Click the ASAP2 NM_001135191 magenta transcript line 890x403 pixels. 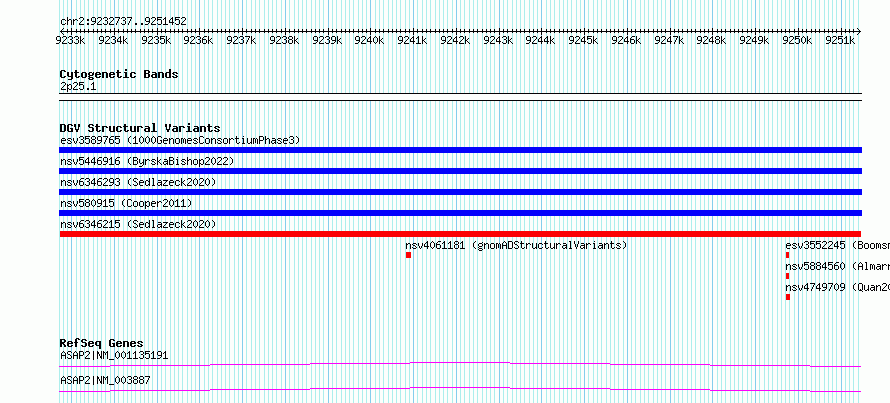pyautogui.click(x=460, y=364)
